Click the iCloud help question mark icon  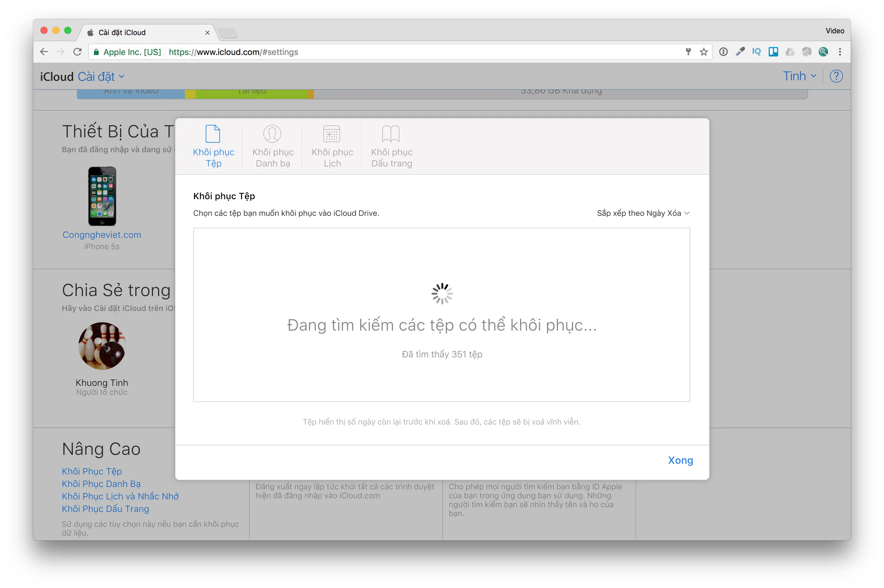836,76
